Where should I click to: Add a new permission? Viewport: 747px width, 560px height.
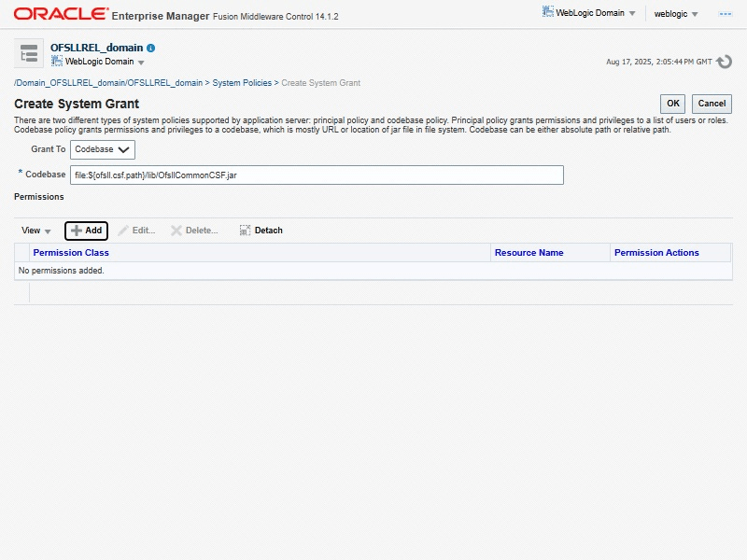click(x=86, y=231)
